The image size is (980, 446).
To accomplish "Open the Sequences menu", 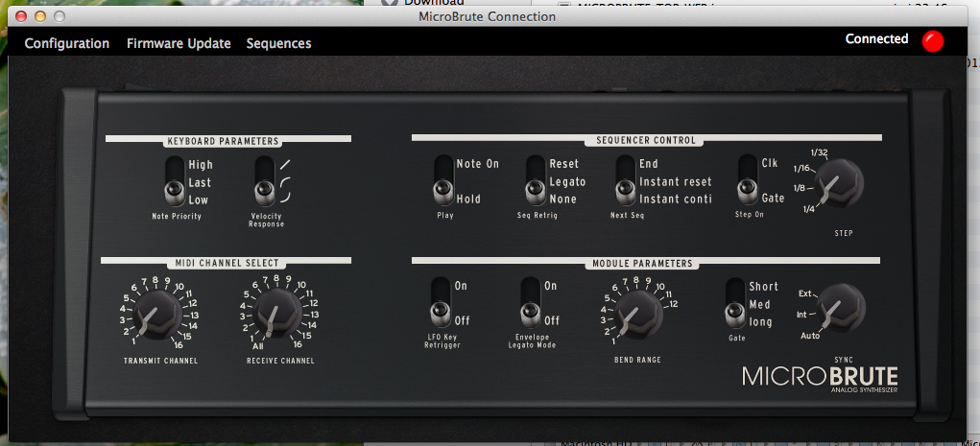I will coord(278,43).
